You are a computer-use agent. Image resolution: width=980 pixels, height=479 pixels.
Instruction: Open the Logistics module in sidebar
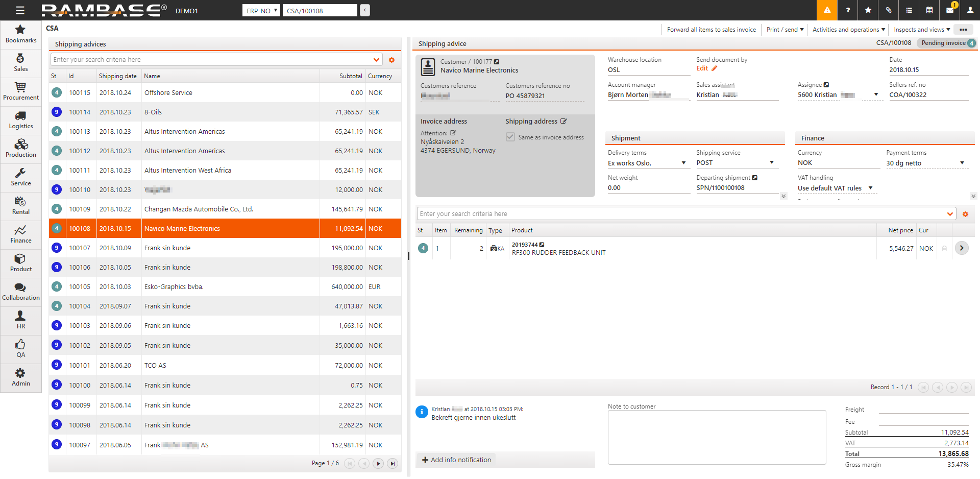coord(20,120)
